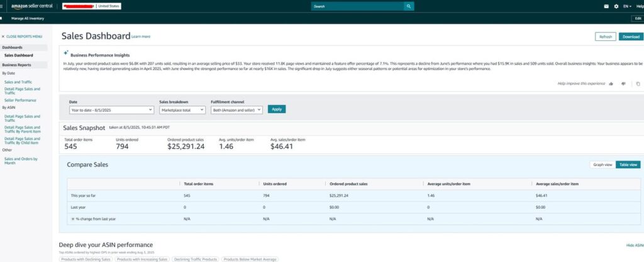Click the search magnifier button
This screenshot has width=644, height=262.
tap(409, 6)
